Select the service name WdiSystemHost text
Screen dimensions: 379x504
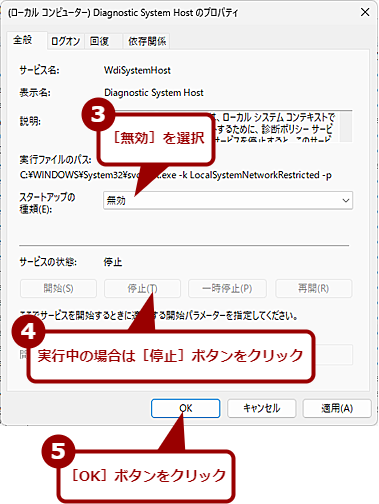[137, 70]
